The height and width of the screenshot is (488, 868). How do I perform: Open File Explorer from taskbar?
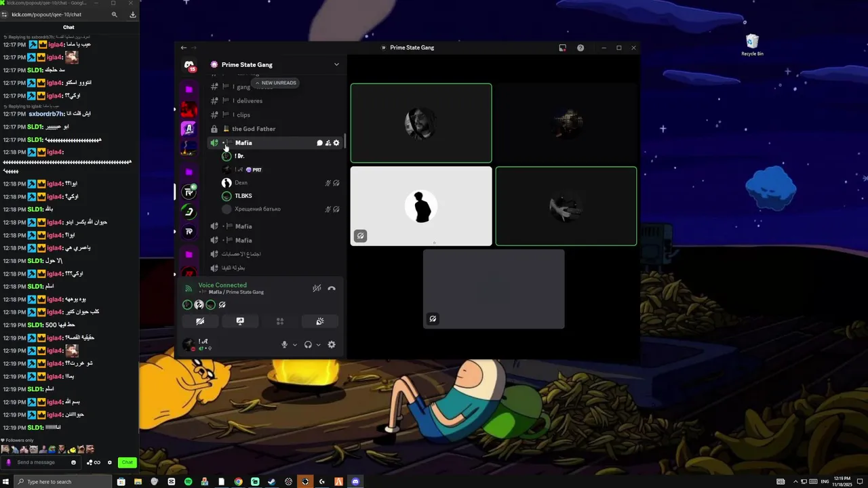[x=138, y=482]
